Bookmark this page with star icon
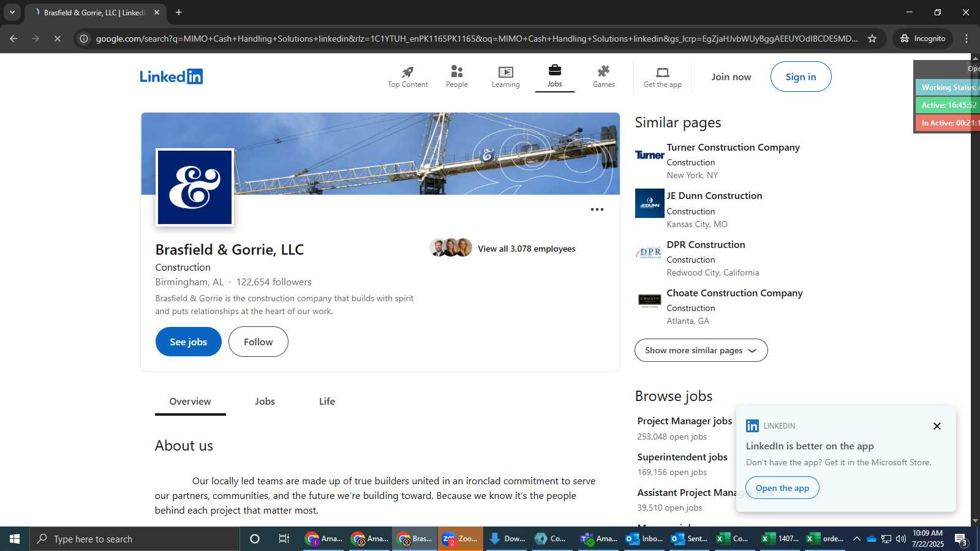 click(x=872, y=39)
